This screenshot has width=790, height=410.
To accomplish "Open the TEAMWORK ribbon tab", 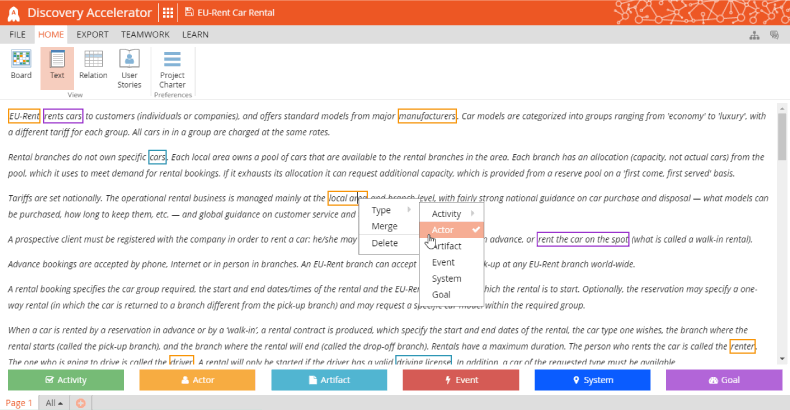I will point(145,34).
